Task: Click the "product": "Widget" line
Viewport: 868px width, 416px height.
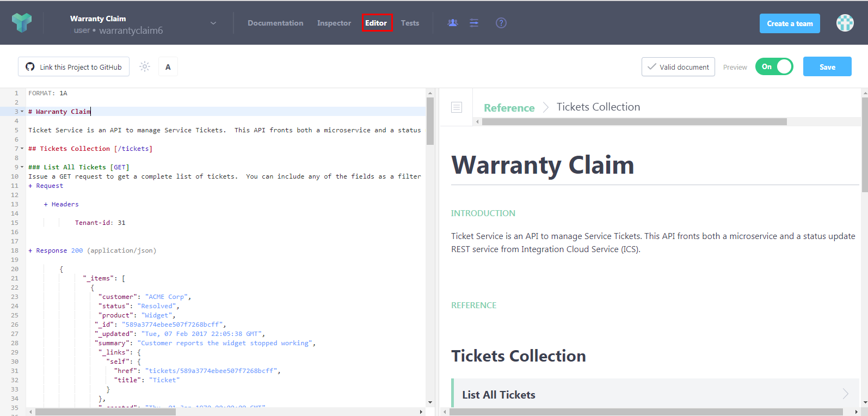Action: coord(137,315)
